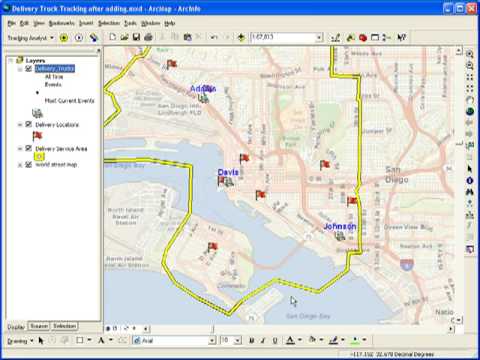Select the Find binoculars tool

tap(470, 192)
